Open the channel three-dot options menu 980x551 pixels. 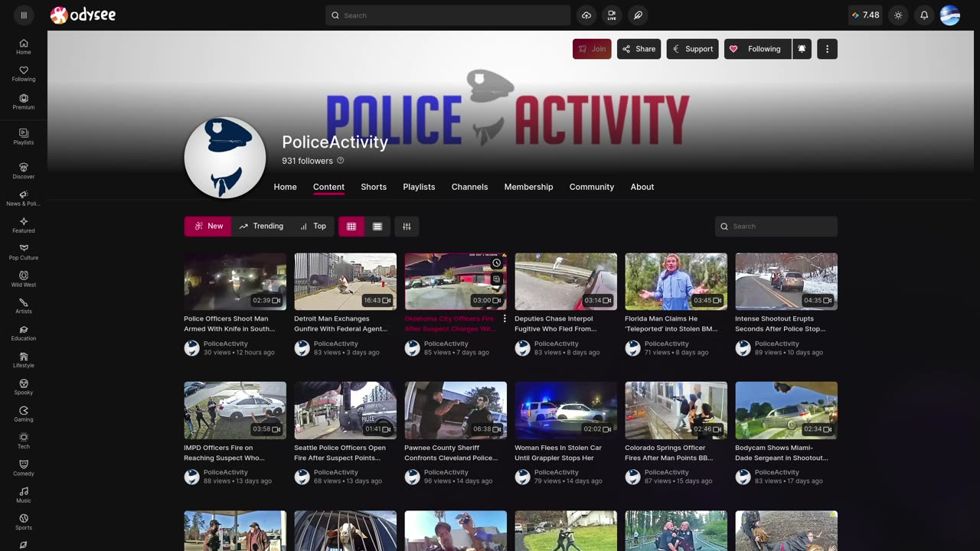(827, 49)
